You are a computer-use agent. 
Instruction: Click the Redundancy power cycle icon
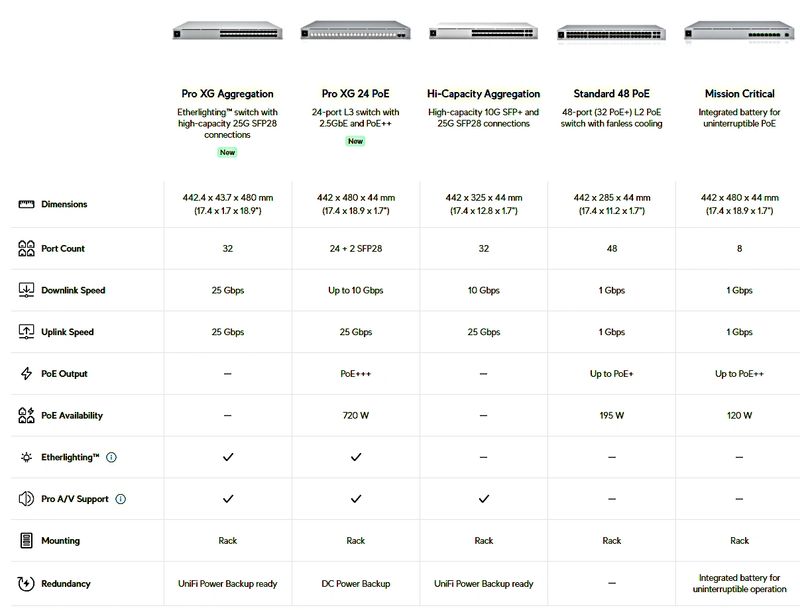26,583
